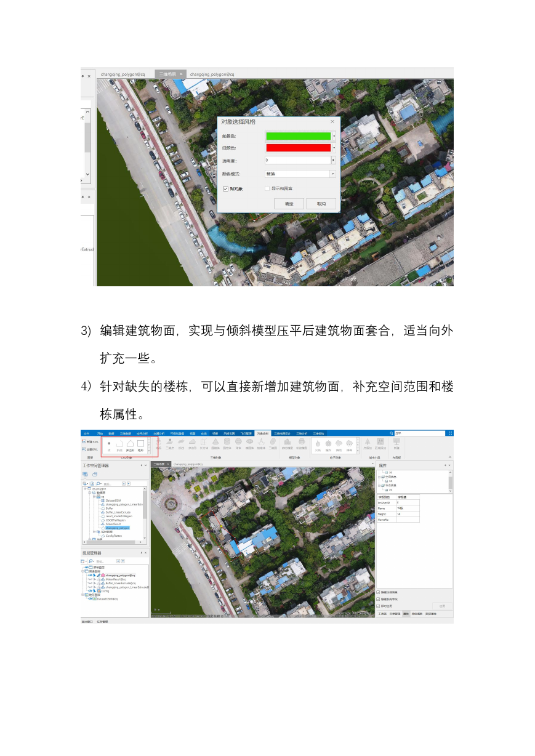
Task: Toggle visibility of changqing_polygon@cq layer
Action: 90,575
